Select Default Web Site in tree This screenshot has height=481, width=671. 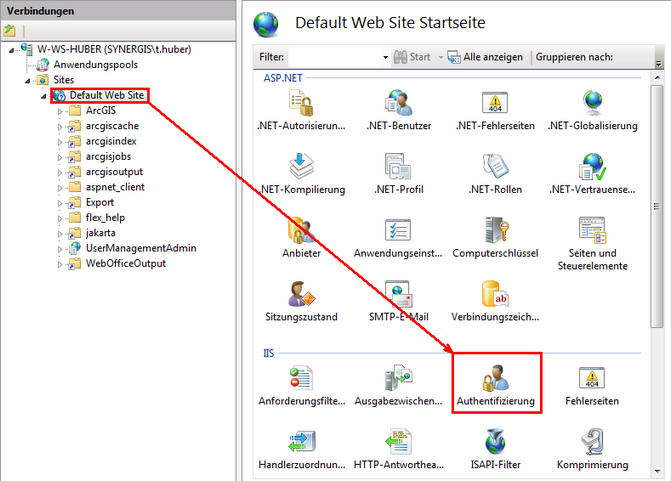tap(107, 95)
